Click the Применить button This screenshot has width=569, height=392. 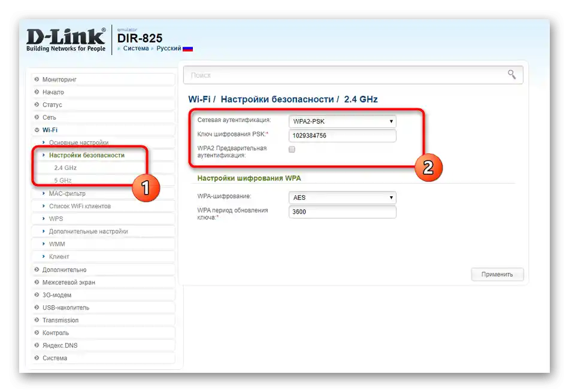[497, 274]
